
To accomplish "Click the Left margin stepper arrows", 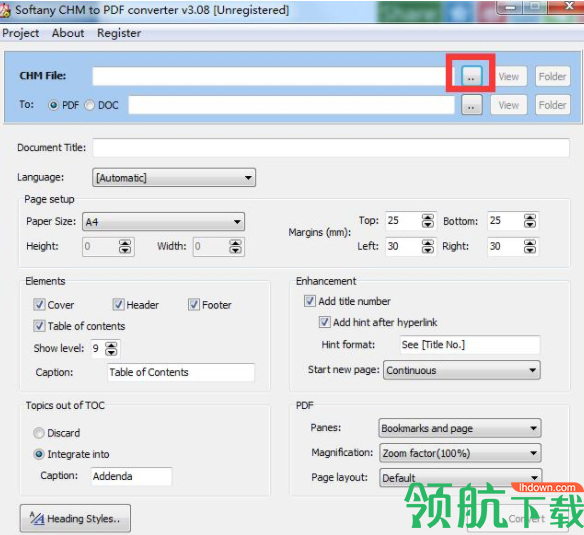I will click(428, 246).
